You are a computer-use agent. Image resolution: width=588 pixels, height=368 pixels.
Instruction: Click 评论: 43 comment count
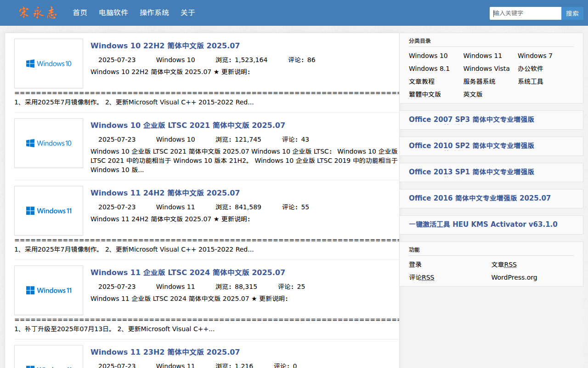(296, 139)
